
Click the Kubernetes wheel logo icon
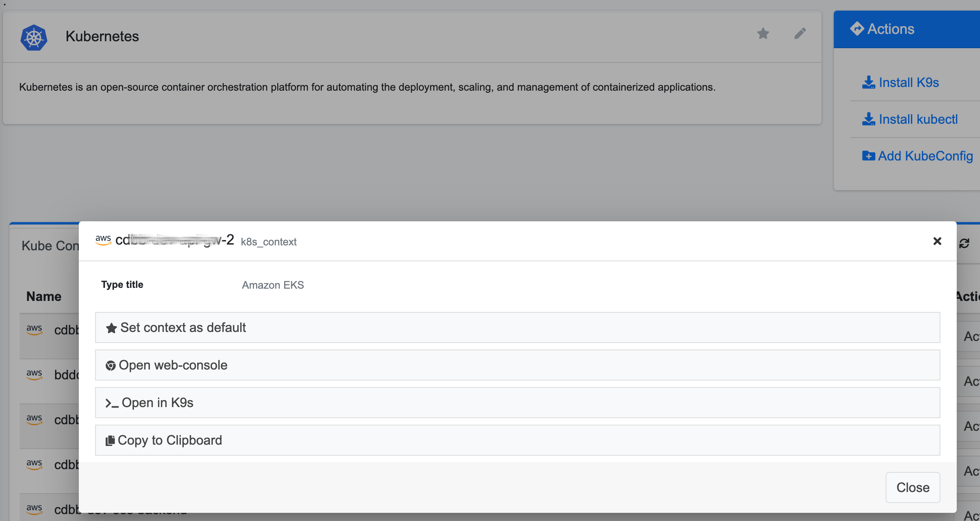34,38
